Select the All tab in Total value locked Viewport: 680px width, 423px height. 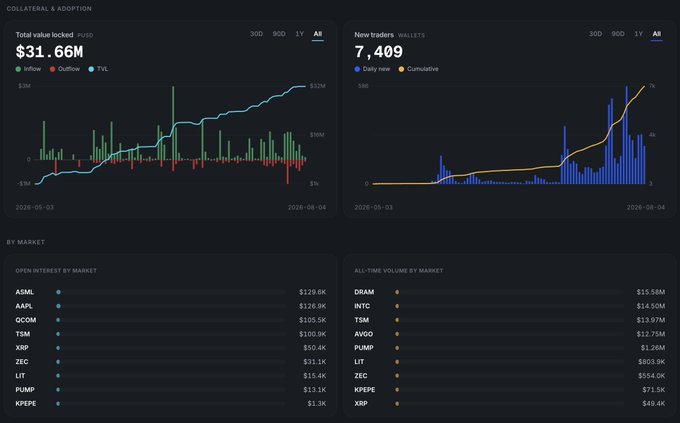tap(318, 34)
